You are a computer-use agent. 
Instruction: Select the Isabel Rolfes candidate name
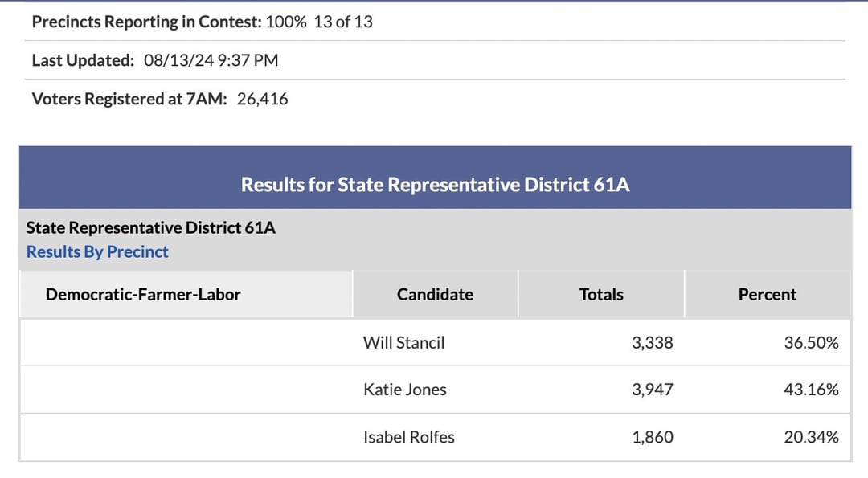pyautogui.click(x=409, y=437)
